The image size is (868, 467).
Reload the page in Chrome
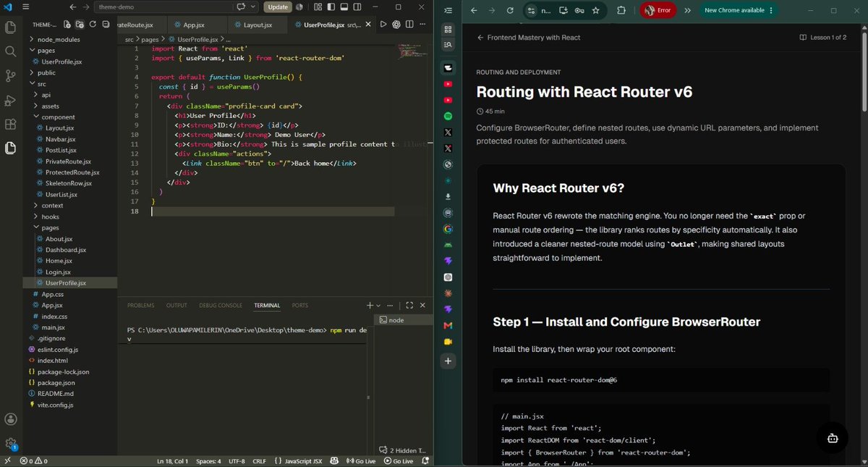pos(510,11)
